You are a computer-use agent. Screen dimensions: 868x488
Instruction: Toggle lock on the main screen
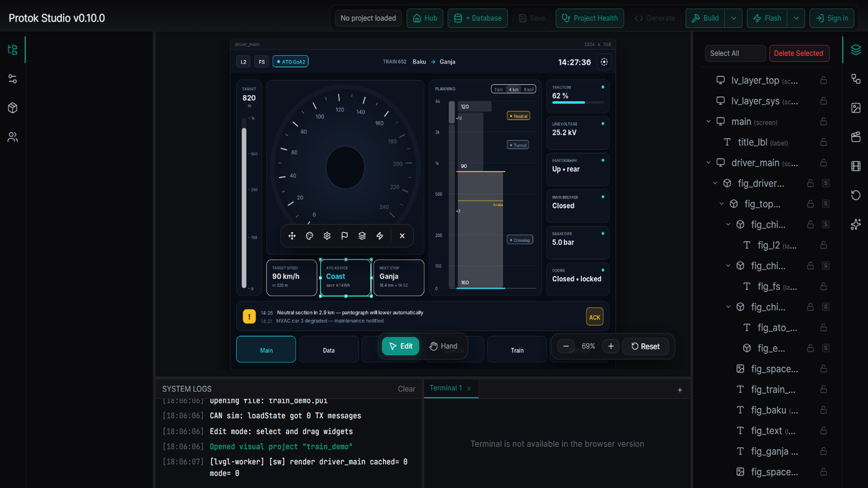[824, 121]
